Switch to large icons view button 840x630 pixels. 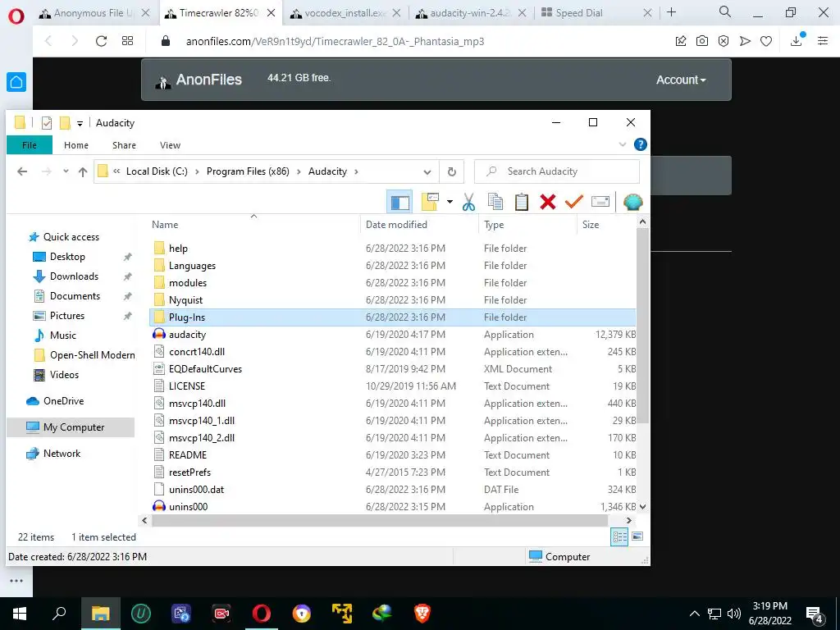tap(637, 536)
